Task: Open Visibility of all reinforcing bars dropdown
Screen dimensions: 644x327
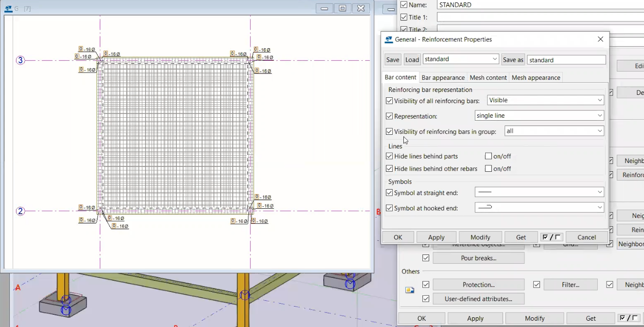Action: (x=545, y=100)
